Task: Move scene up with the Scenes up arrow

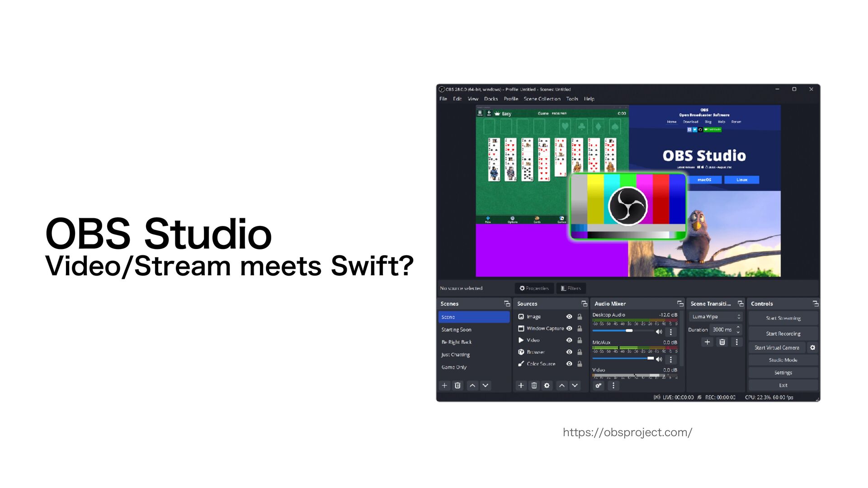Action: tap(472, 385)
